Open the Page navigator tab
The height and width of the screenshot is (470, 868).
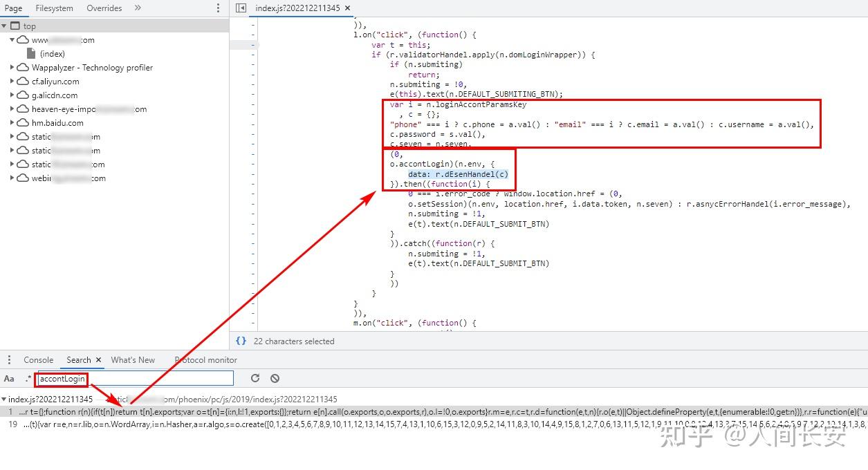tap(13, 8)
